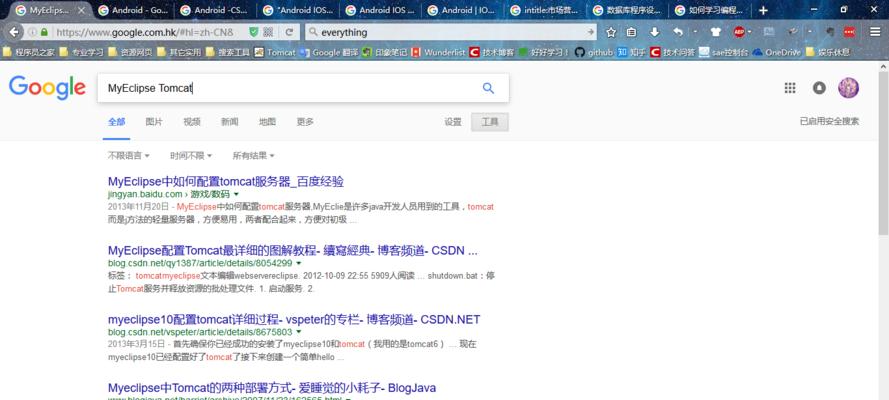Open the 不限语言 language filter dropdown
Image resolution: width=889 pixels, height=400 pixels.
click(129, 155)
